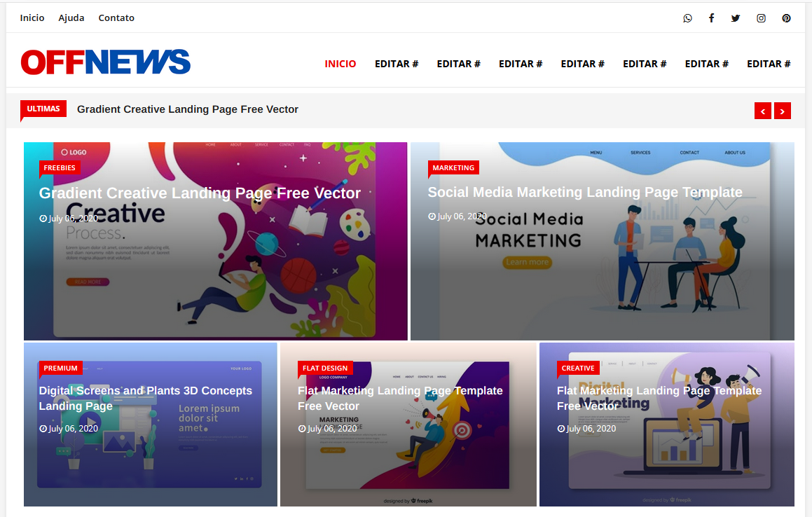Open the Ajuda link

point(71,18)
